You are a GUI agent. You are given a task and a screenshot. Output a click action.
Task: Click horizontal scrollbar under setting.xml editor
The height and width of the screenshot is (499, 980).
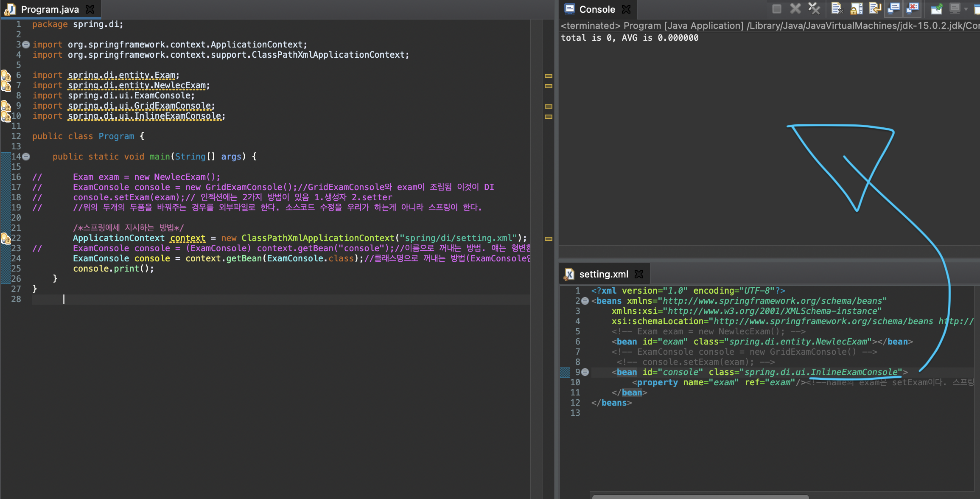pyautogui.click(x=700, y=496)
